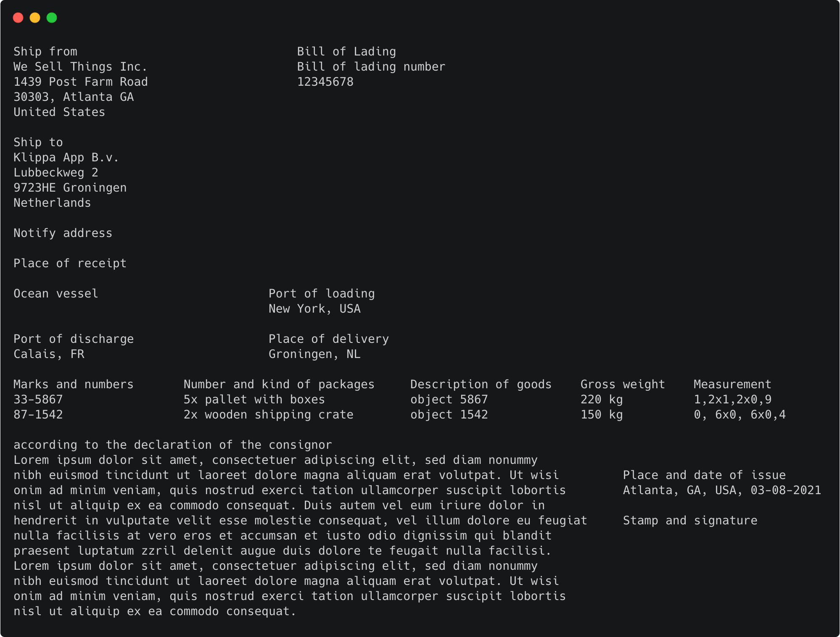The width and height of the screenshot is (840, 637).
Task: Click the 'Klippa App B.v.' recipient name
Action: click(x=66, y=158)
